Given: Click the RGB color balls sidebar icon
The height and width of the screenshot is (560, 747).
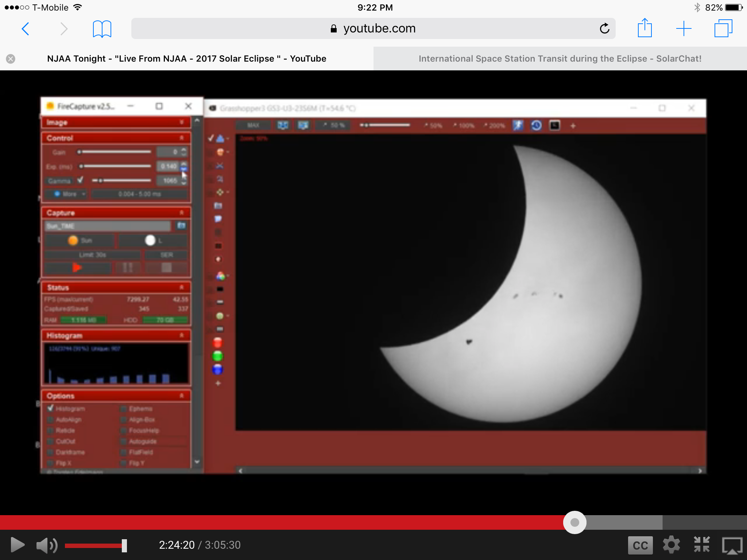Looking at the screenshot, I should coord(220,276).
